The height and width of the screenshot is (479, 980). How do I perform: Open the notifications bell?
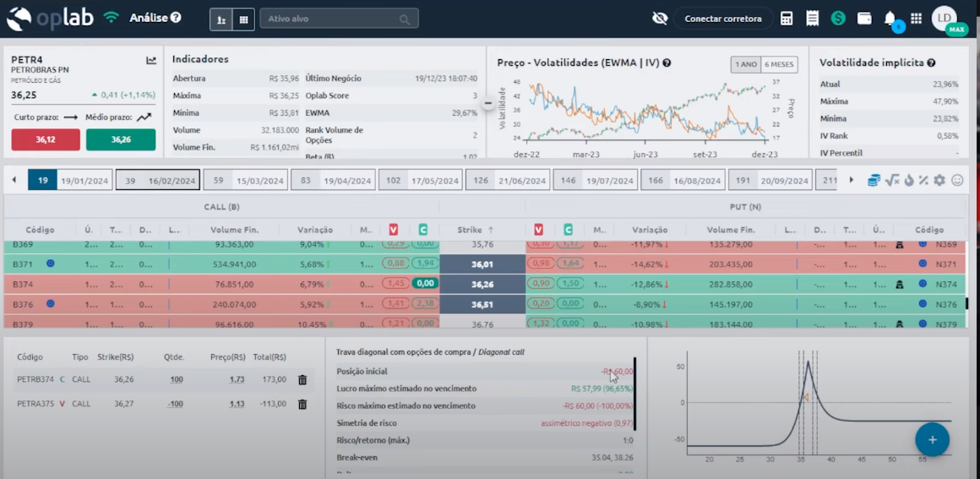click(890, 19)
